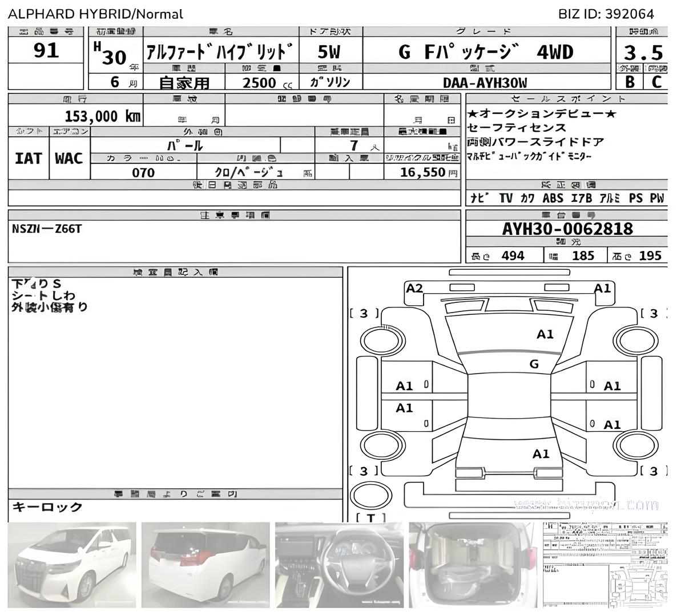Click the G mark on the windshield
This screenshot has height=616, width=677.
534,364
